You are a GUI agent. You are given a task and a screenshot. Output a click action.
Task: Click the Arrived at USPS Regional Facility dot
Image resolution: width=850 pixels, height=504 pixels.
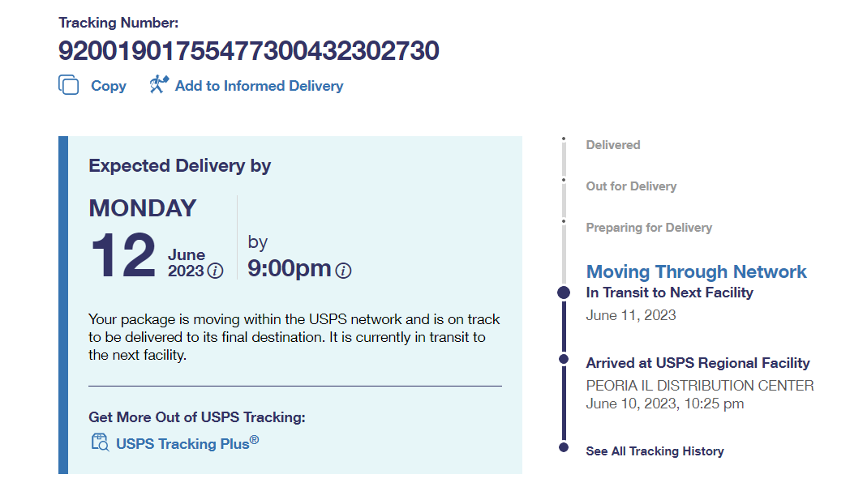[564, 357]
